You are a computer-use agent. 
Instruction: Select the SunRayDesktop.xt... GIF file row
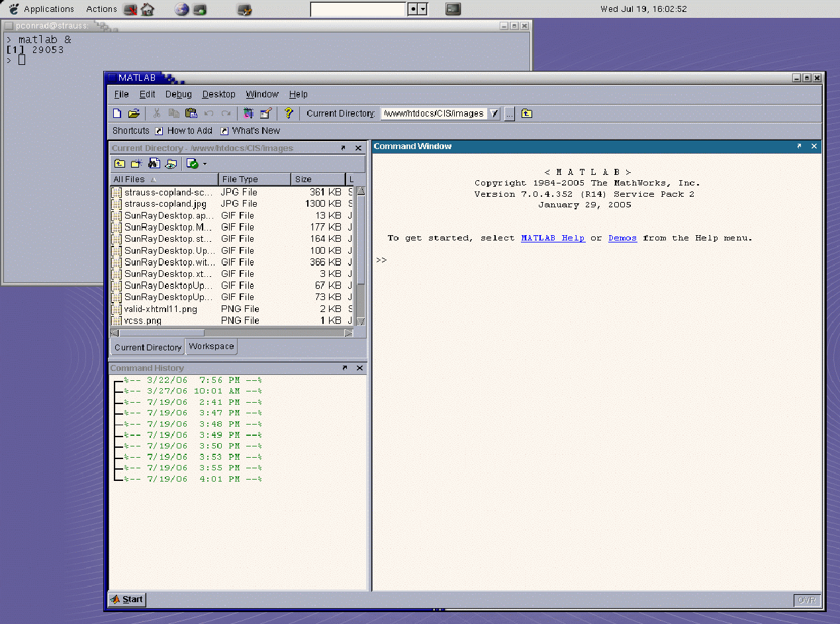[x=232, y=274]
